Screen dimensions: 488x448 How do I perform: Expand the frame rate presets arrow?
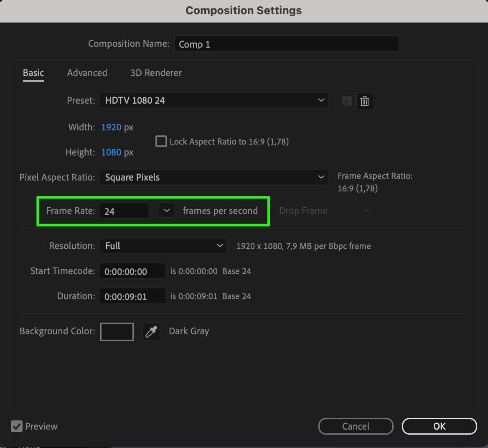tap(167, 211)
